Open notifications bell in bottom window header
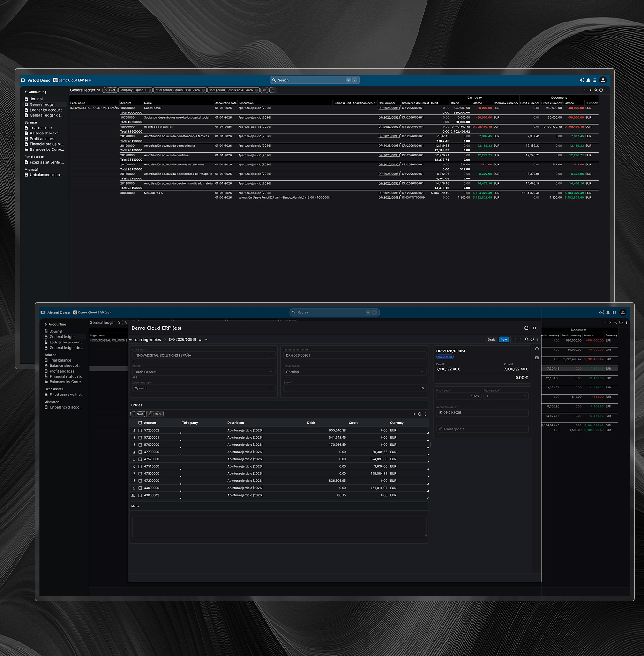This screenshot has width=644, height=656. 608,313
